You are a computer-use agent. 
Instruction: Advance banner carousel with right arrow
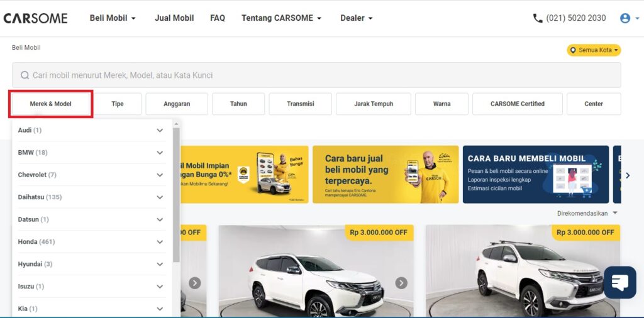[x=627, y=175]
